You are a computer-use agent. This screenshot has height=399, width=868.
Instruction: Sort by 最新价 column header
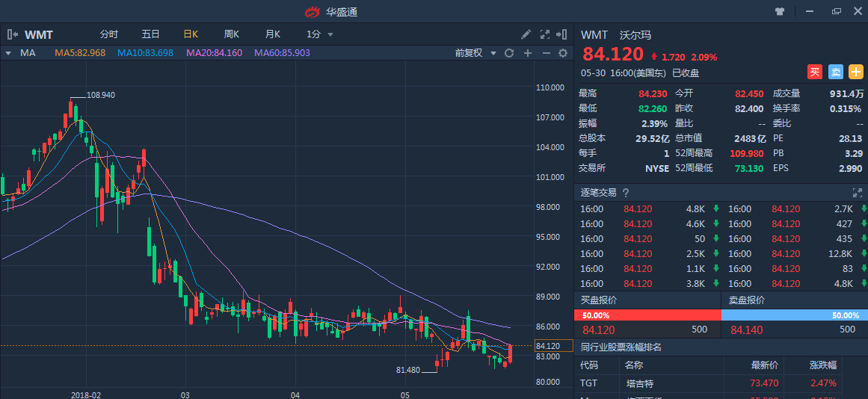click(765, 365)
